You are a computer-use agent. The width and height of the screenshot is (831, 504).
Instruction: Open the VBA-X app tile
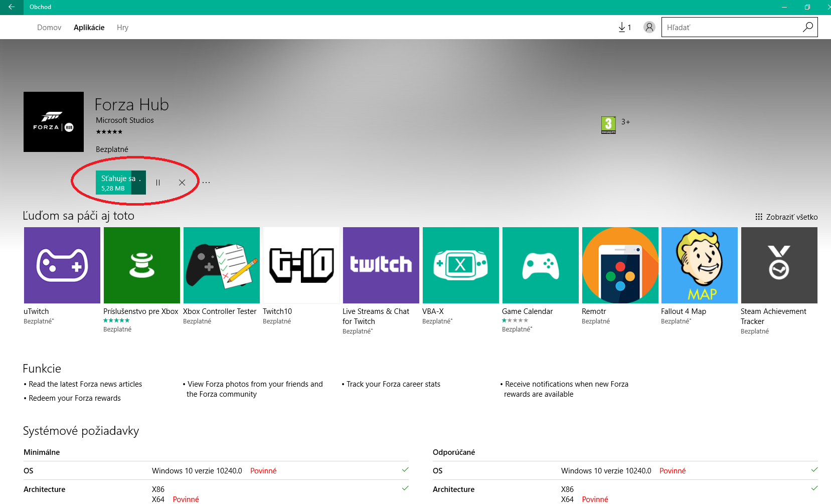point(461,265)
